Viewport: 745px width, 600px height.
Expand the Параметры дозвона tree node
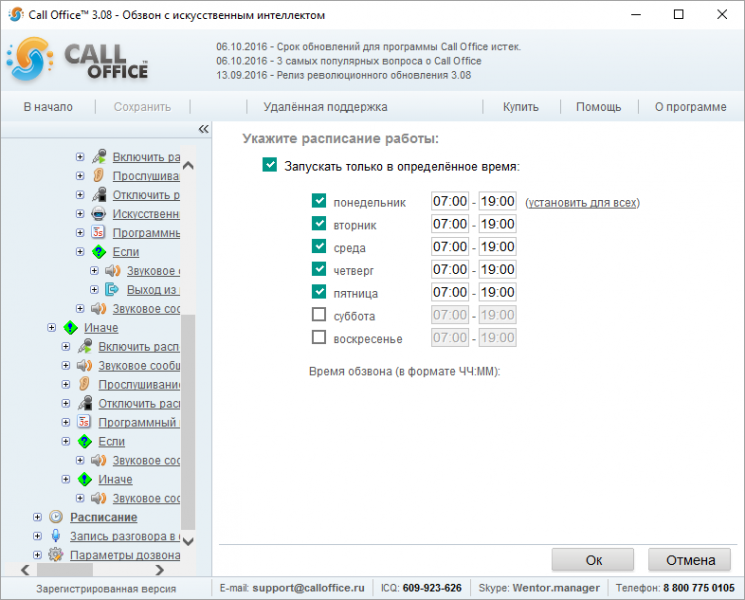[x=37, y=554]
